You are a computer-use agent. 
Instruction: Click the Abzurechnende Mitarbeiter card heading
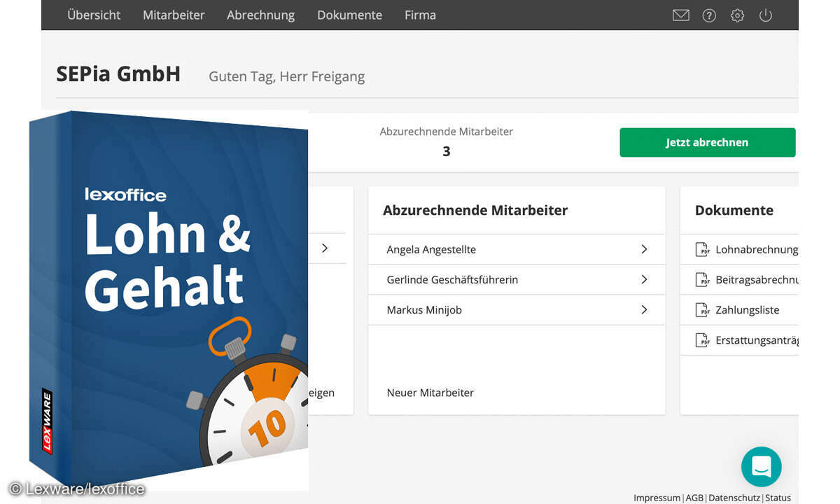click(475, 210)
